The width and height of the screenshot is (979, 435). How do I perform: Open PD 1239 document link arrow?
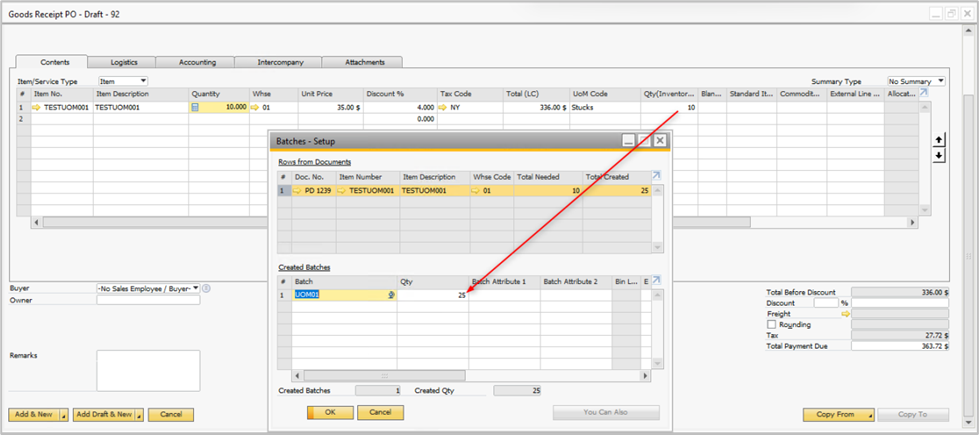(x=297, y=190)
